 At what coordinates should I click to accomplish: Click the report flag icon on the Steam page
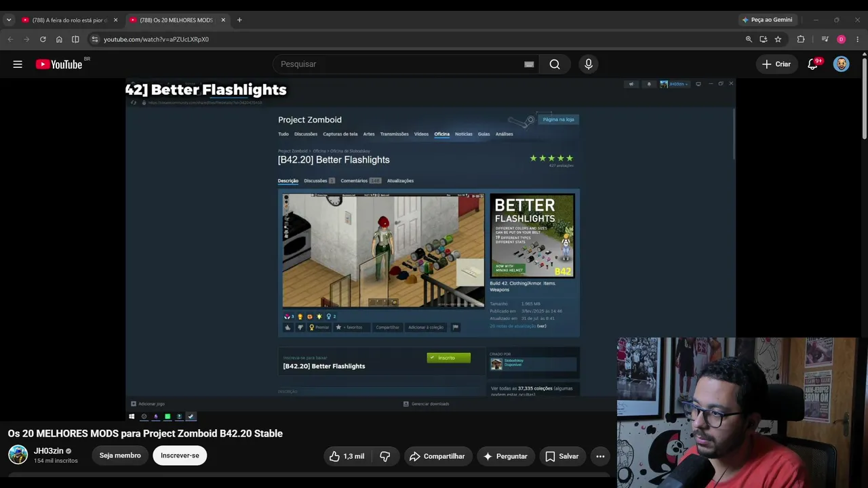point(456,327)
